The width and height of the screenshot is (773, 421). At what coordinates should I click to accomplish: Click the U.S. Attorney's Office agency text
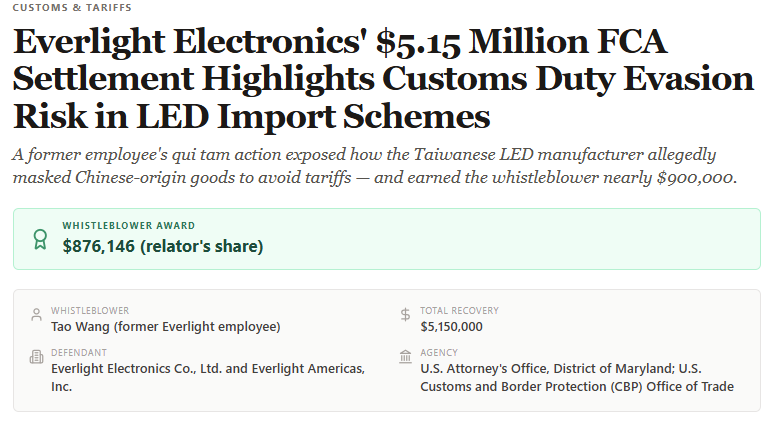(x=577, y=378)
